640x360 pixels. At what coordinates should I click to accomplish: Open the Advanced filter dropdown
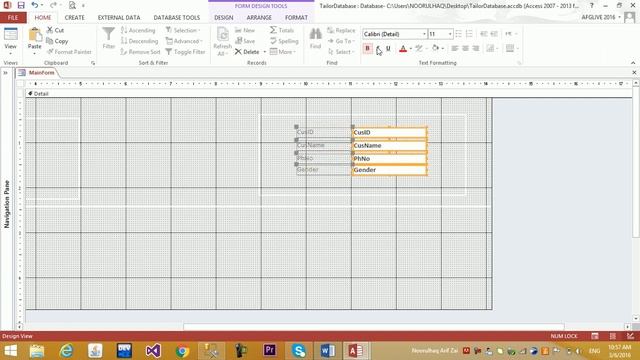point(184,41)
